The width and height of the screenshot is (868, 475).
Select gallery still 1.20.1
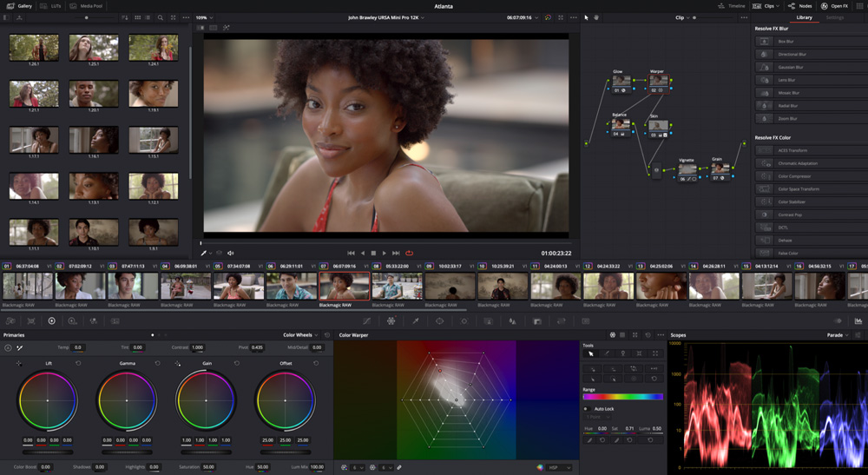click(94, 93)
